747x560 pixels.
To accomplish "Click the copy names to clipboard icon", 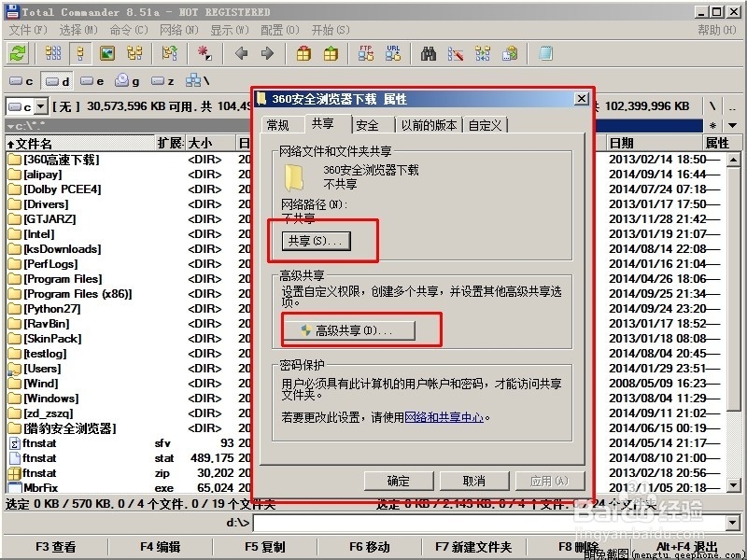I will click(510, 53).
